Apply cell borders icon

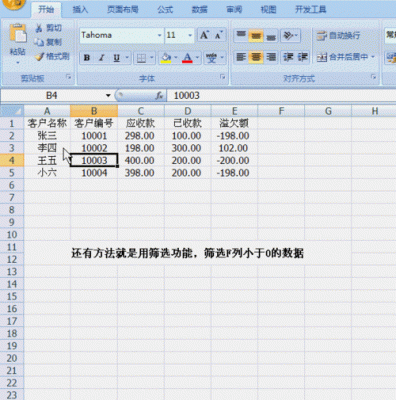coord(141,58)
